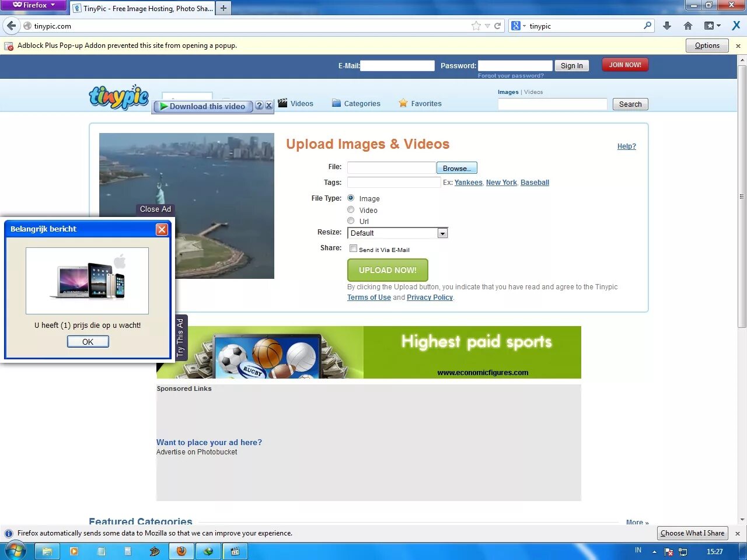Open the bookmarks menu star button
Viewport: 747px width, 560px height.
[x=712, y=26]
